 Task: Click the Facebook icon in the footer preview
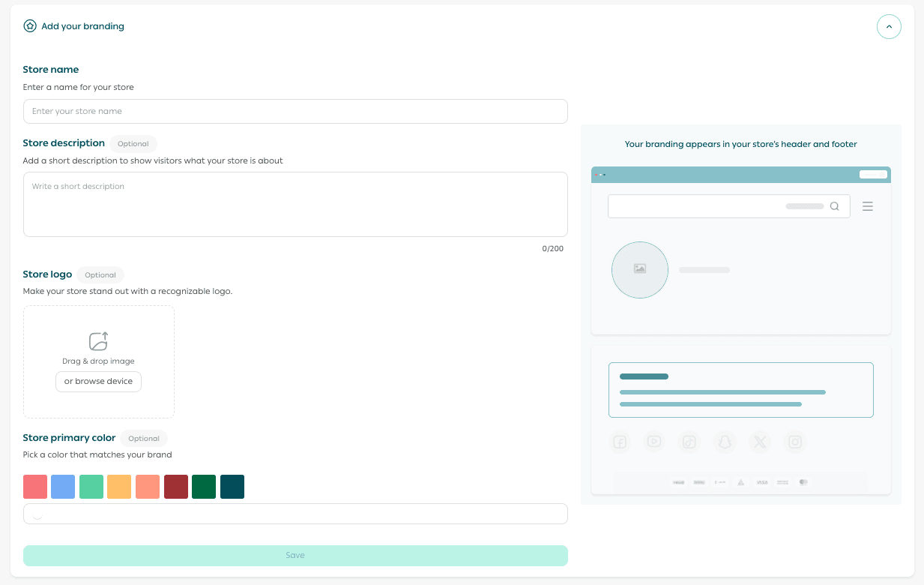(x=620, y=442)
